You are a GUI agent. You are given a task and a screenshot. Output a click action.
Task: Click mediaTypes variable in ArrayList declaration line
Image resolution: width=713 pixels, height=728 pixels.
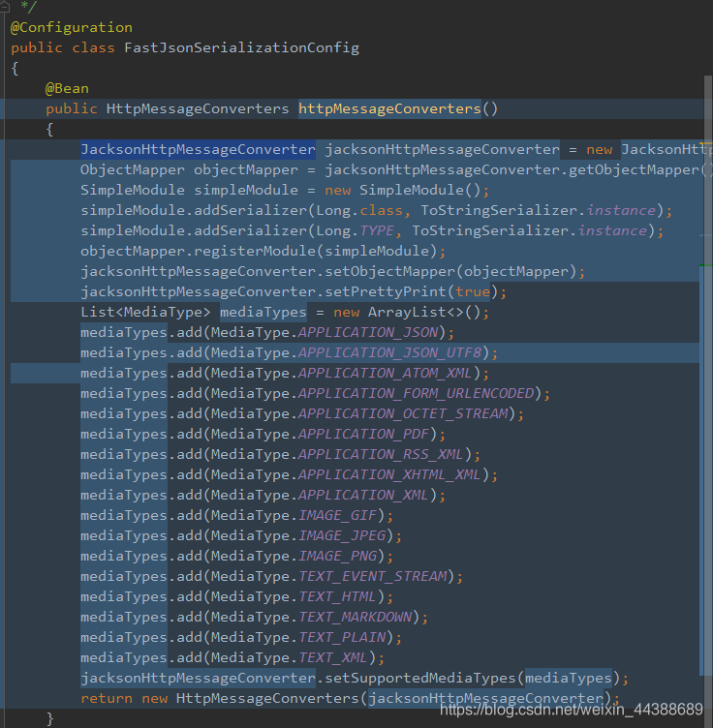(x=263, y=312)
